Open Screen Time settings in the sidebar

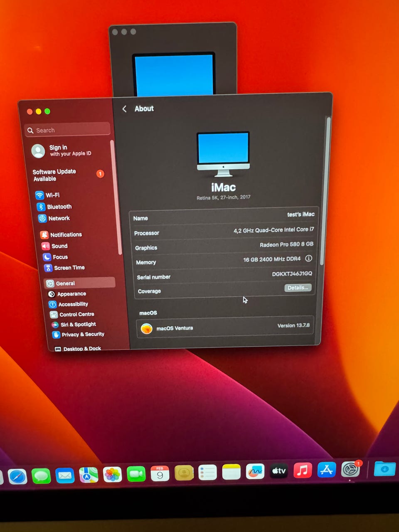65,268
